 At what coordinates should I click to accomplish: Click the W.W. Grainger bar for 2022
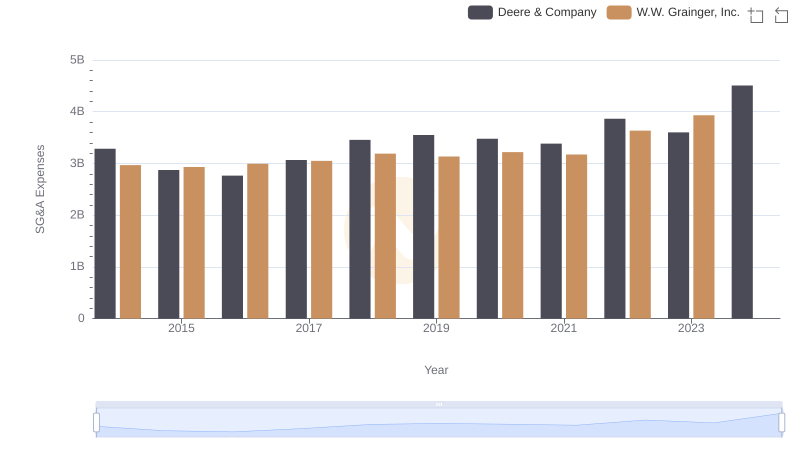tap(640, 224)
